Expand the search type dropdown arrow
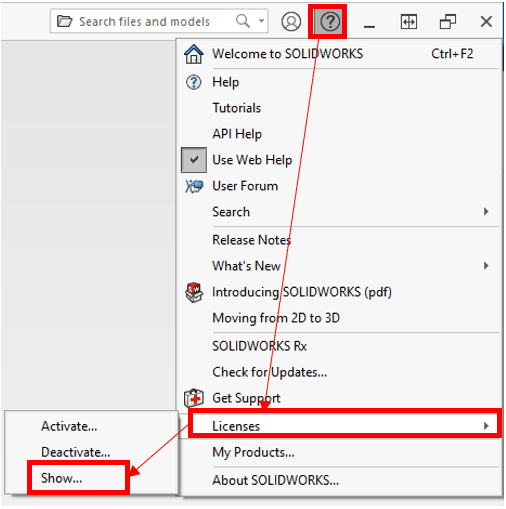The image size is (506, 509). coord(262,21)
